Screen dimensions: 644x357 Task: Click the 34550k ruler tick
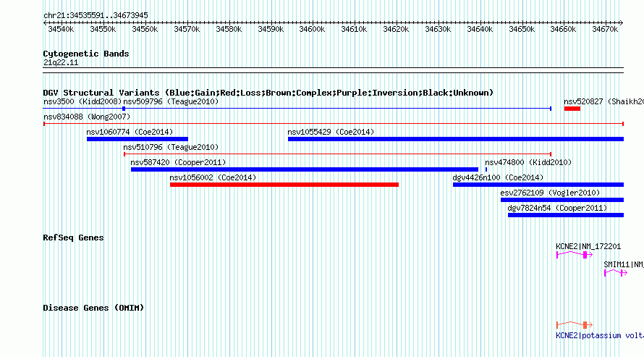coord(103,29)
